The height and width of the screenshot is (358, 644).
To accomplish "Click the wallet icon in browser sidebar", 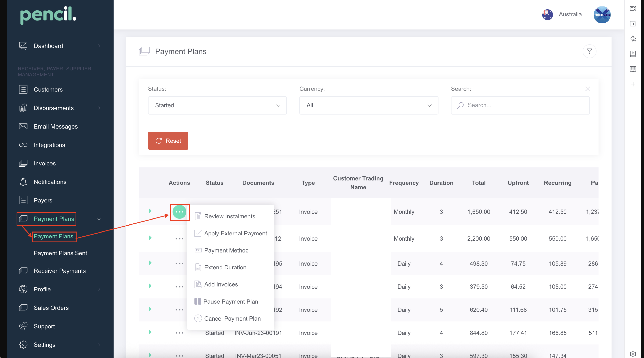I will [633, 23].
